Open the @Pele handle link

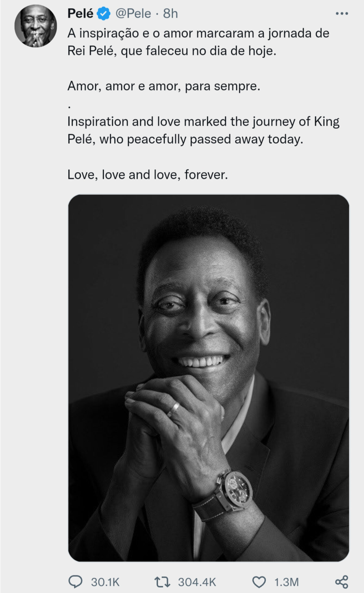point(133,13)
